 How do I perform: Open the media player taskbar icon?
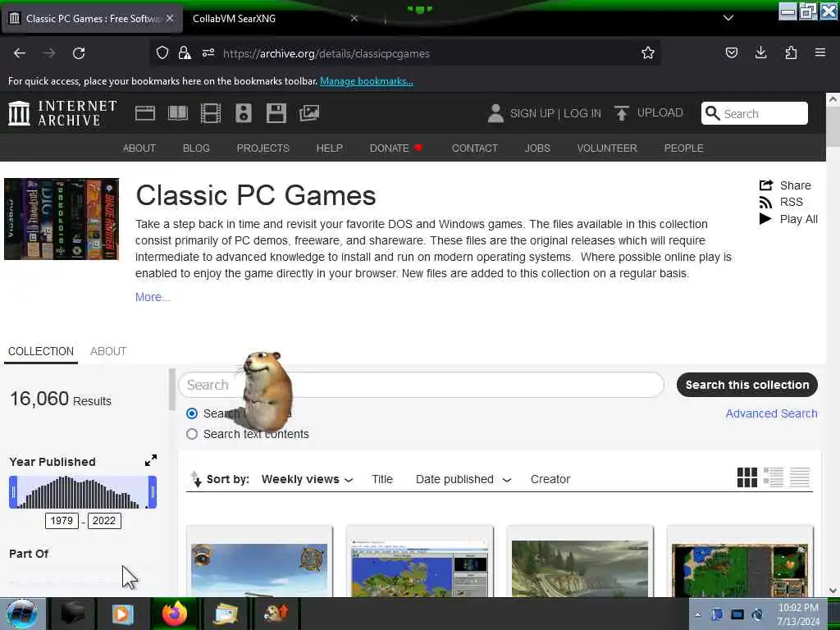click(x=123, y=614)
